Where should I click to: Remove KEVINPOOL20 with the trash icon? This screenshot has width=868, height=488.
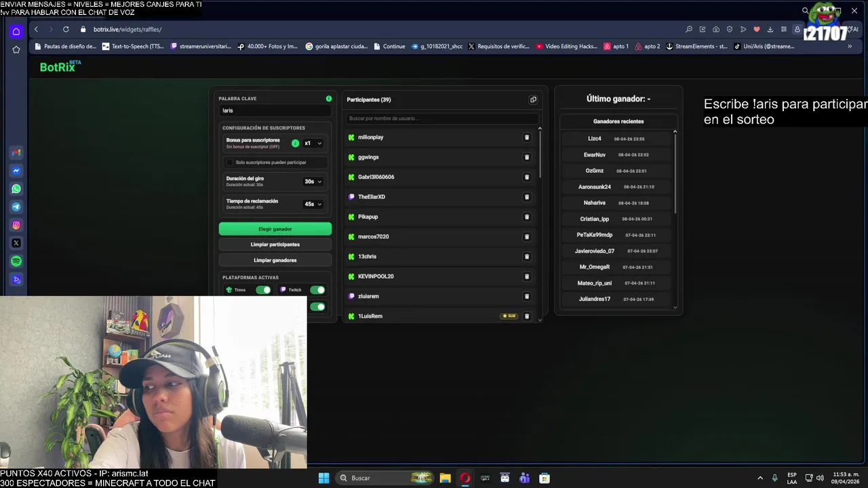coord(527,277)
